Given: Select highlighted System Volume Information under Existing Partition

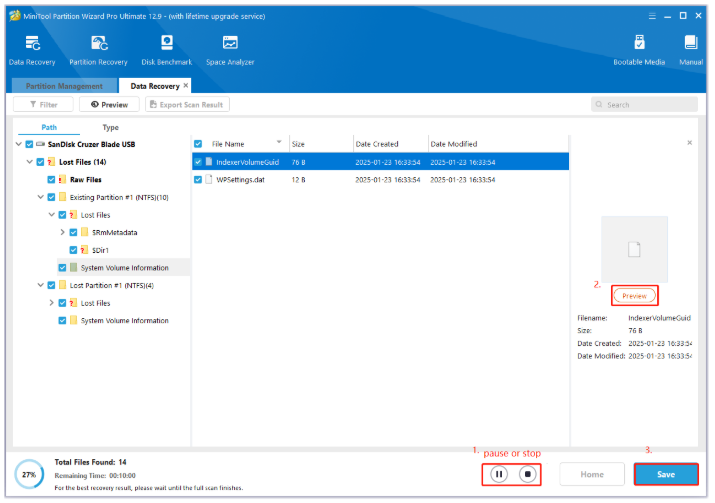Looking at the screenshot, I should (x=124, y=268).
